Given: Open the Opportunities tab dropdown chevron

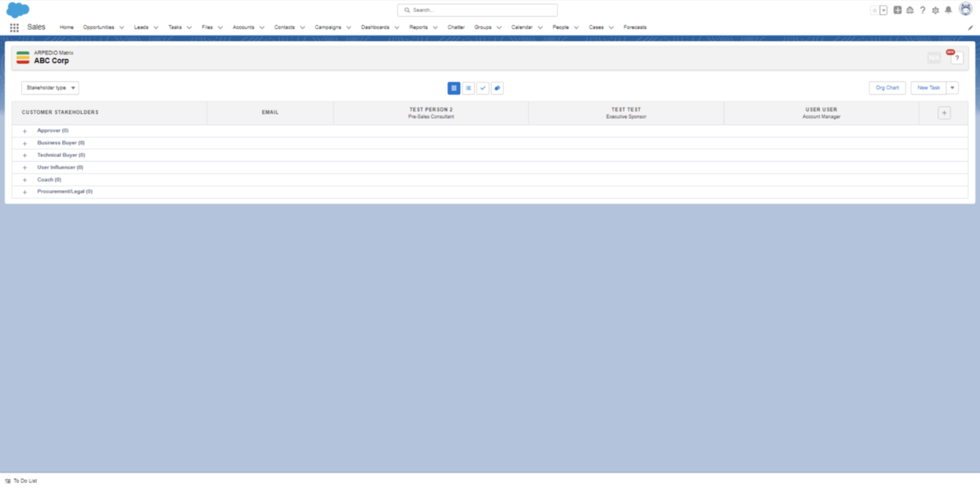Looking at the screenshot, I should [122, 28].
